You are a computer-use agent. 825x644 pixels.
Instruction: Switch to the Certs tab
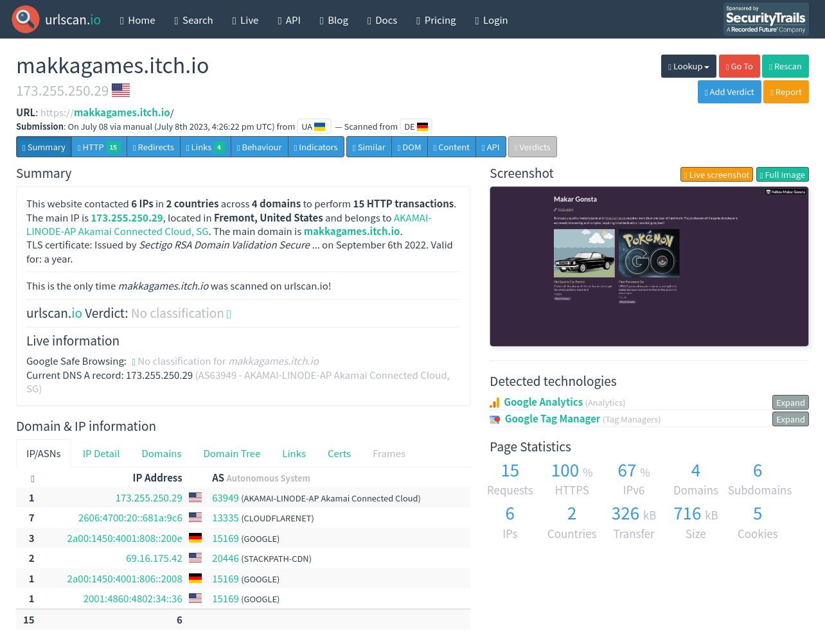pyautogui.click(x=339, y=453)
